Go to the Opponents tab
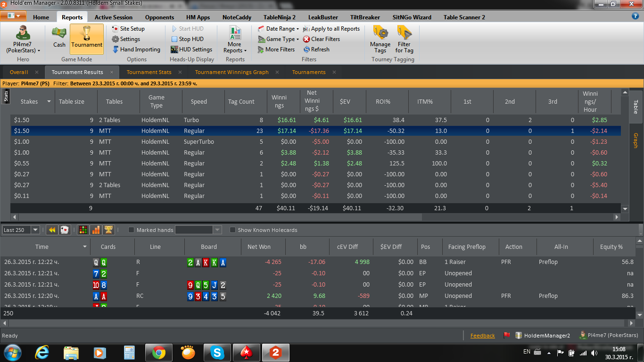This screenshot has width=644, height=362. (x=159, y=17)
